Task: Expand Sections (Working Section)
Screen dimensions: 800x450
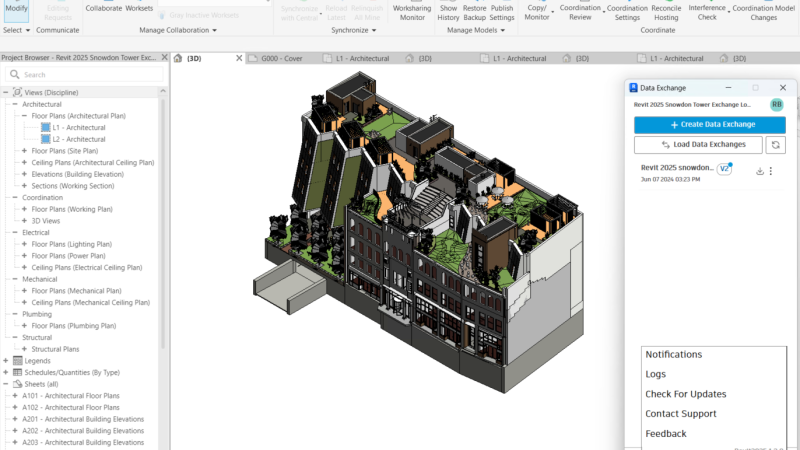Action: [x=24, y=186]
